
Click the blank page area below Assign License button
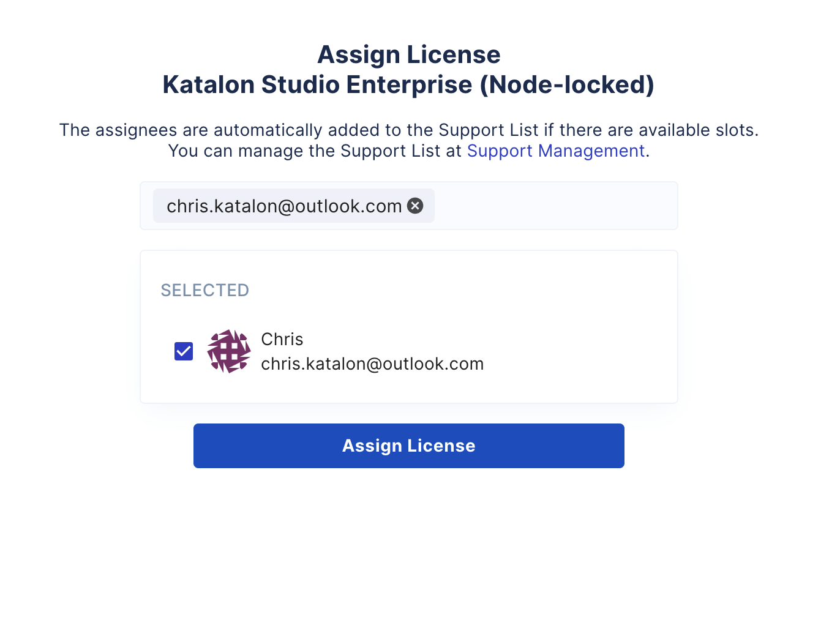point(408,539)
